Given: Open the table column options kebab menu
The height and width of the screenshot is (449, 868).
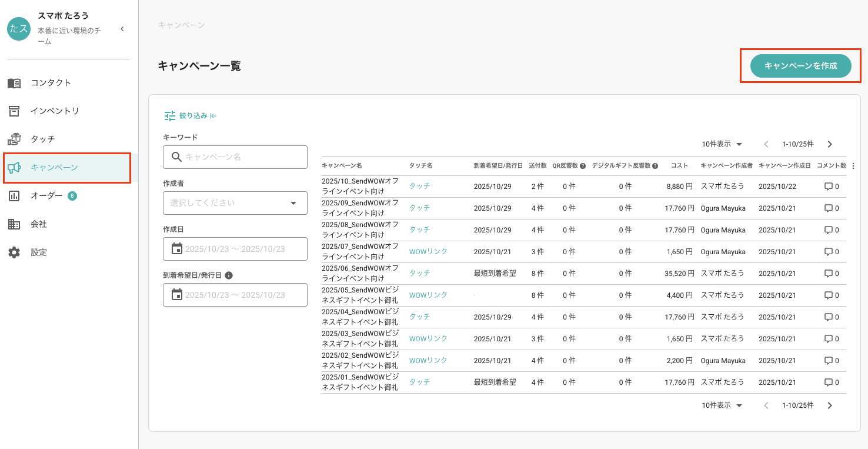Looking at the screenshot, I should point(853,166).
